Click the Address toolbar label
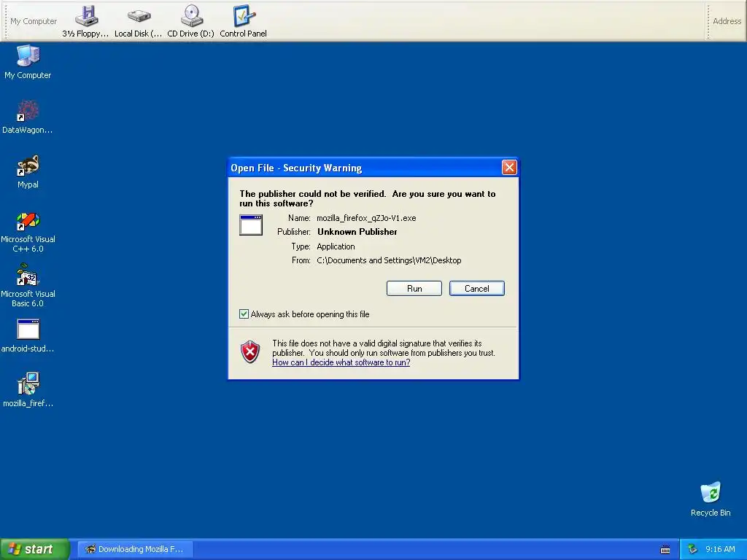This screenshot has width=747, height=560. tap(727, 21)
